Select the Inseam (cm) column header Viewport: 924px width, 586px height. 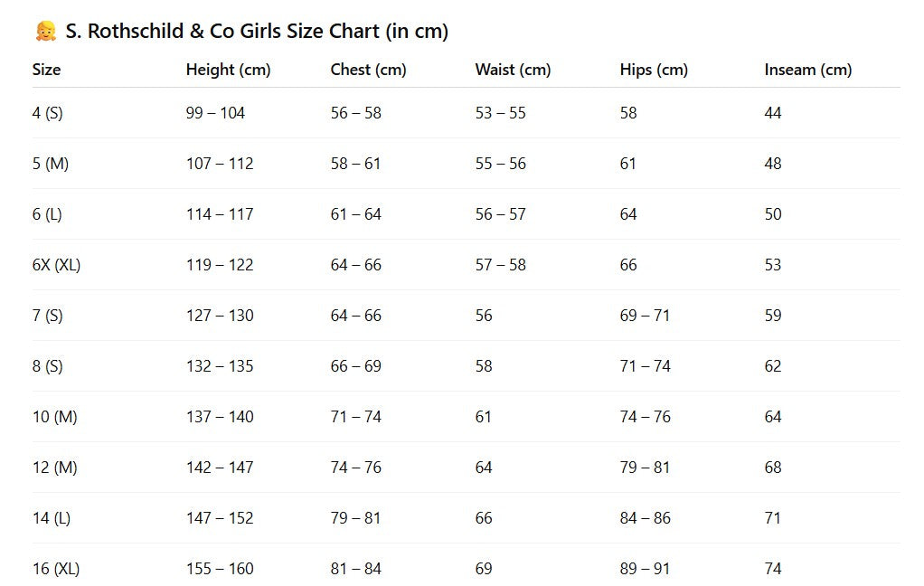coord(807,70)
